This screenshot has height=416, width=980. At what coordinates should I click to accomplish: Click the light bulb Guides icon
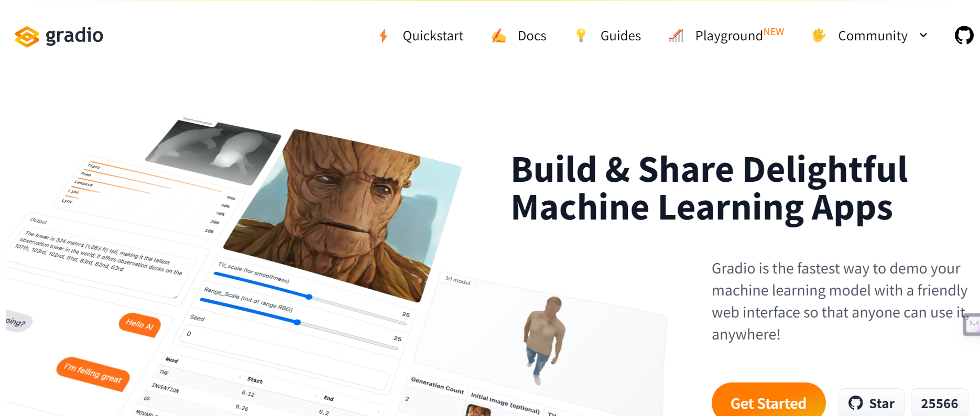581,36
